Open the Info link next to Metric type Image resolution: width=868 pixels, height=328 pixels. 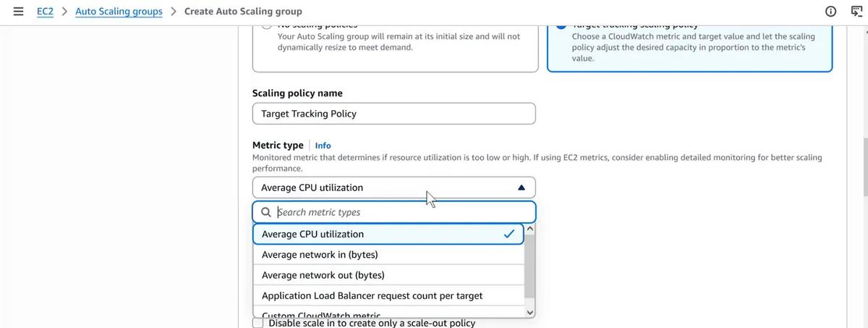(x=323, y=146)
